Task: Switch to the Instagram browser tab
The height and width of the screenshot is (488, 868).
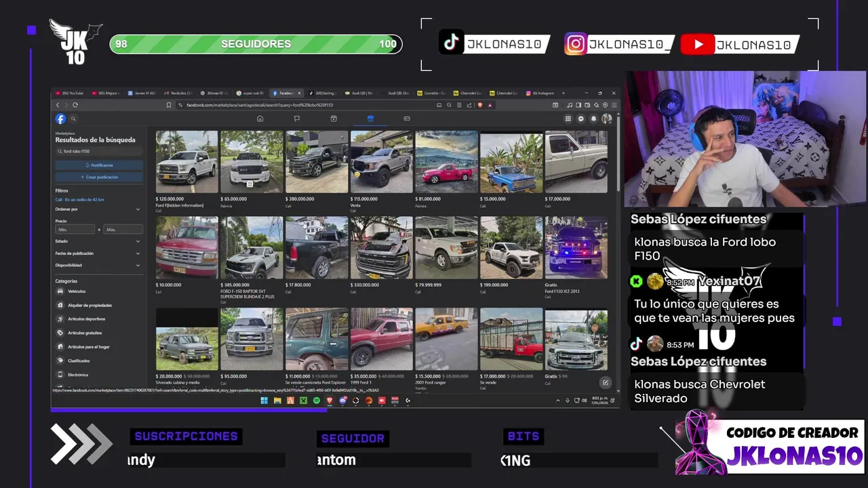Action: point(541,93)
